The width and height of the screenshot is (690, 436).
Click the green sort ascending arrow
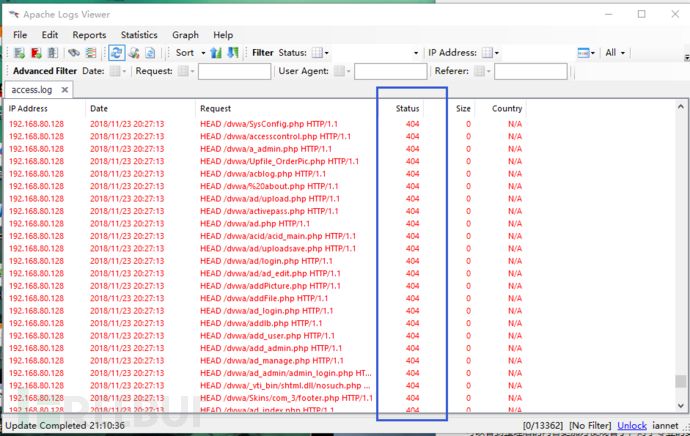click(215, 53)
